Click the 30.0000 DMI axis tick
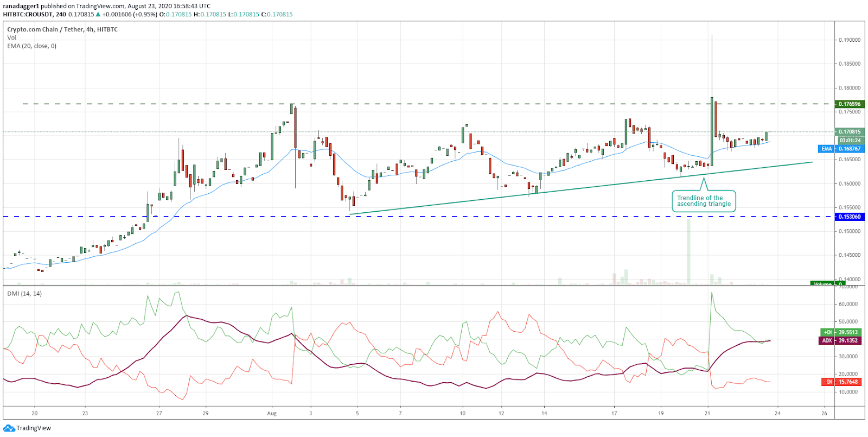 tap(848, 357)
